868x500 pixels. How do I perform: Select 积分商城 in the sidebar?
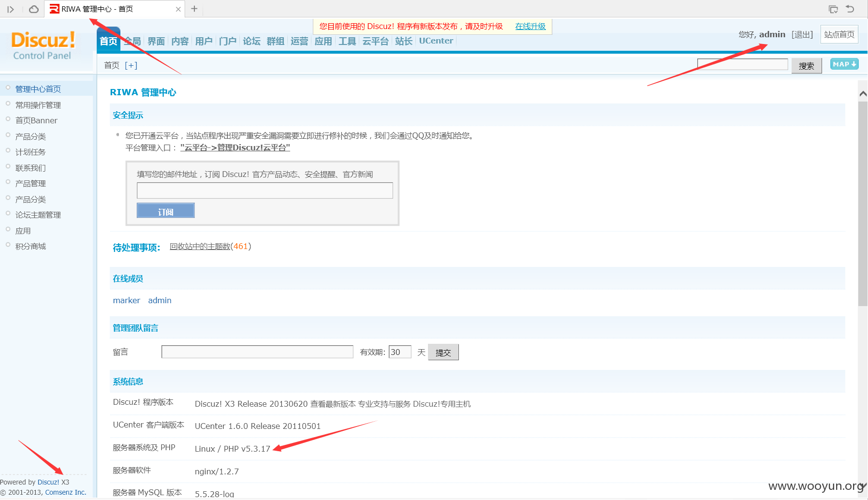tap(30, 246)
